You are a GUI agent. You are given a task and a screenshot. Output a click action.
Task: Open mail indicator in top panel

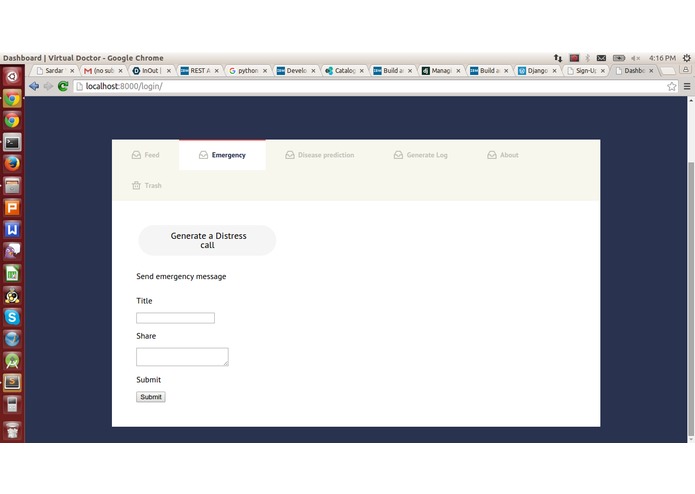pyautogui.click(x=601, y=58)
